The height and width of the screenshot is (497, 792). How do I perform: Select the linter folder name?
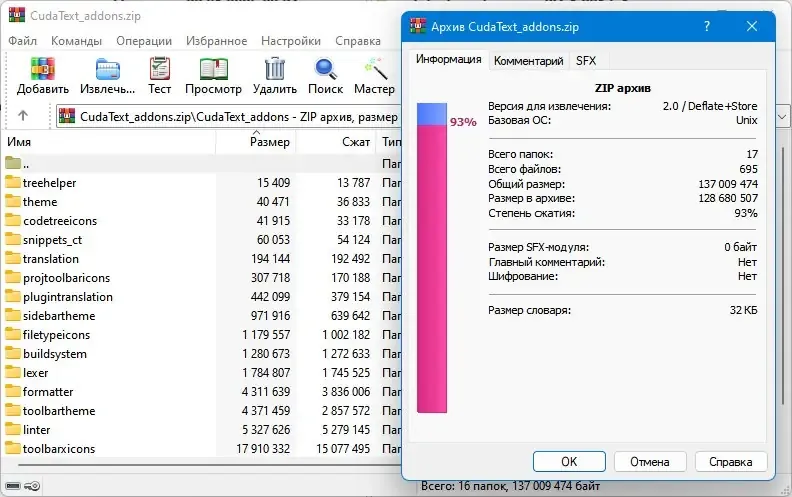(x=36, y=429)
